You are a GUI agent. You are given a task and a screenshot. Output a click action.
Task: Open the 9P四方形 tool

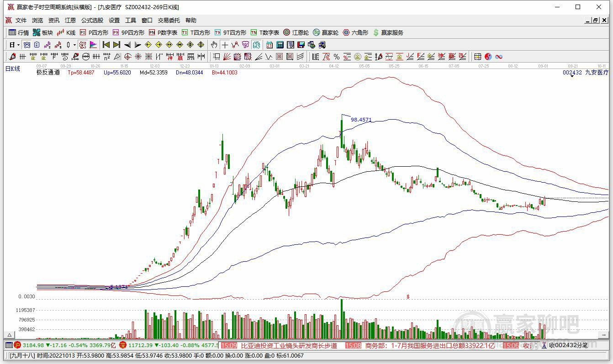(128, 32)
